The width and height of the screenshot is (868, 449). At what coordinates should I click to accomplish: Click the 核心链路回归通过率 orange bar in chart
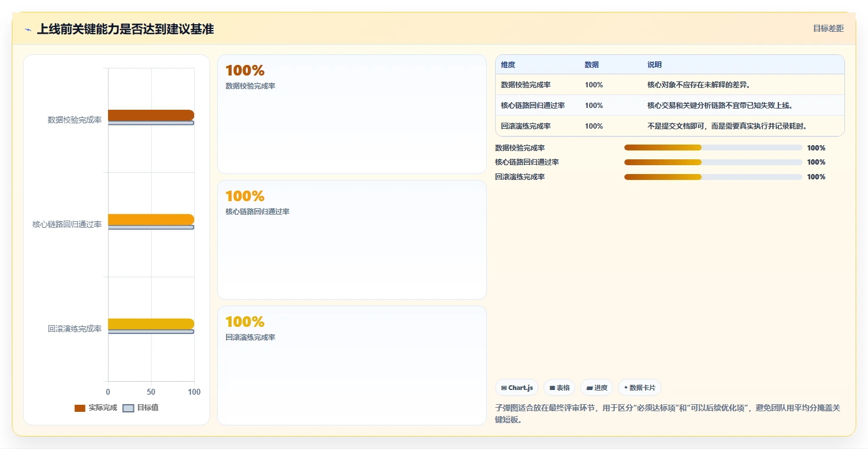point(151,219)
